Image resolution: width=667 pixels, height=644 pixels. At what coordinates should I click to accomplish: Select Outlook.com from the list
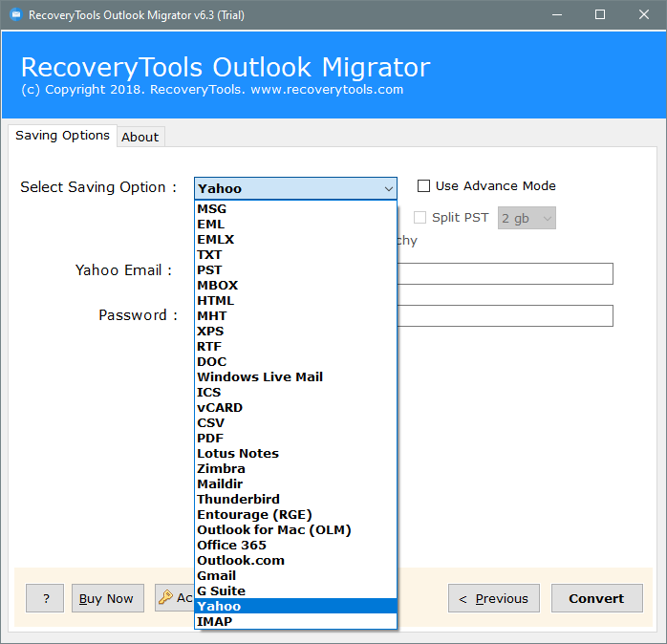pos(295,561)
